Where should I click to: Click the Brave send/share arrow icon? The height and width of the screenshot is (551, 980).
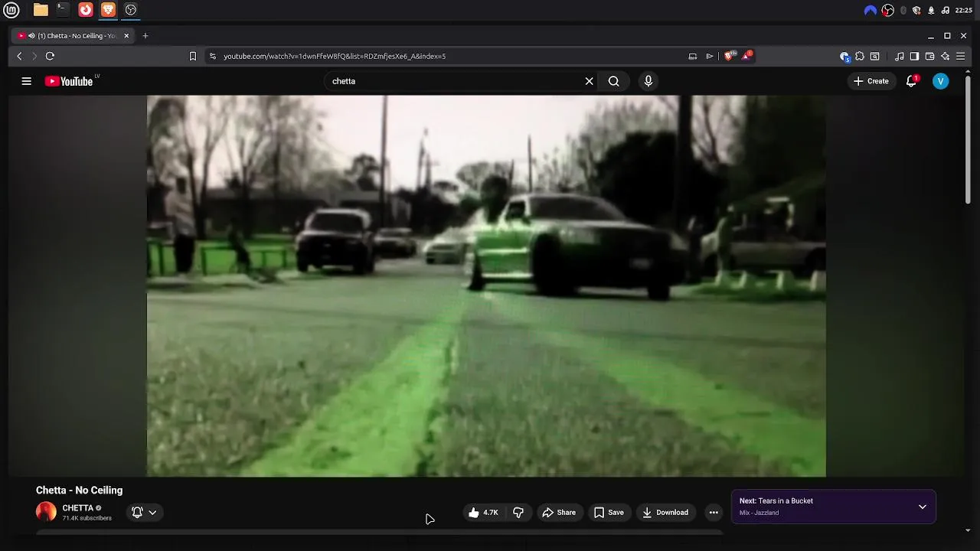tap(710, 56)
